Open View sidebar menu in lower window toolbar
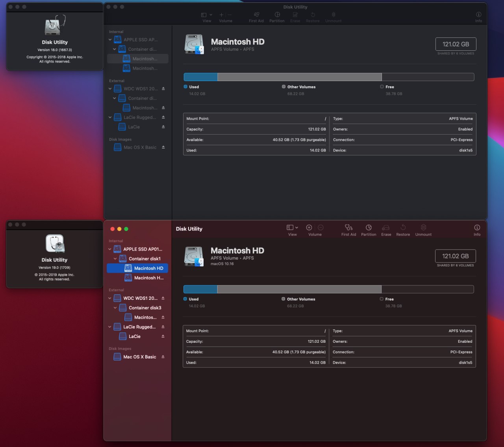Image resolution: width=504 pixels, height=447 pixels. (292, 227)
